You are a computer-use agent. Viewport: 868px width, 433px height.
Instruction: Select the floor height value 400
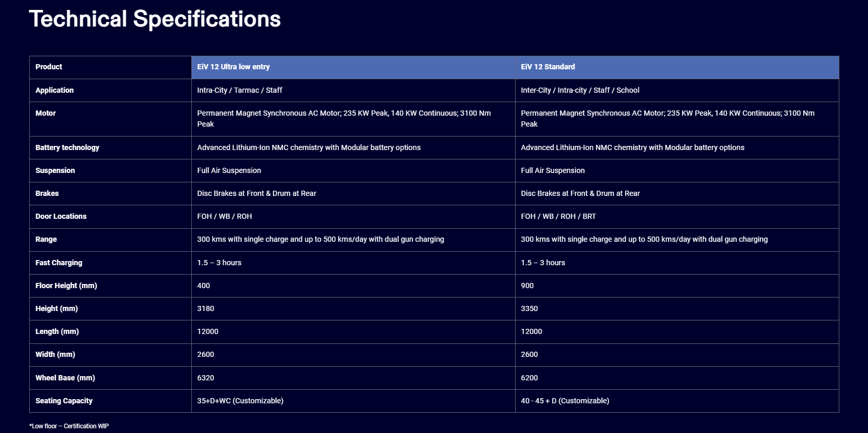coord(203,286)
